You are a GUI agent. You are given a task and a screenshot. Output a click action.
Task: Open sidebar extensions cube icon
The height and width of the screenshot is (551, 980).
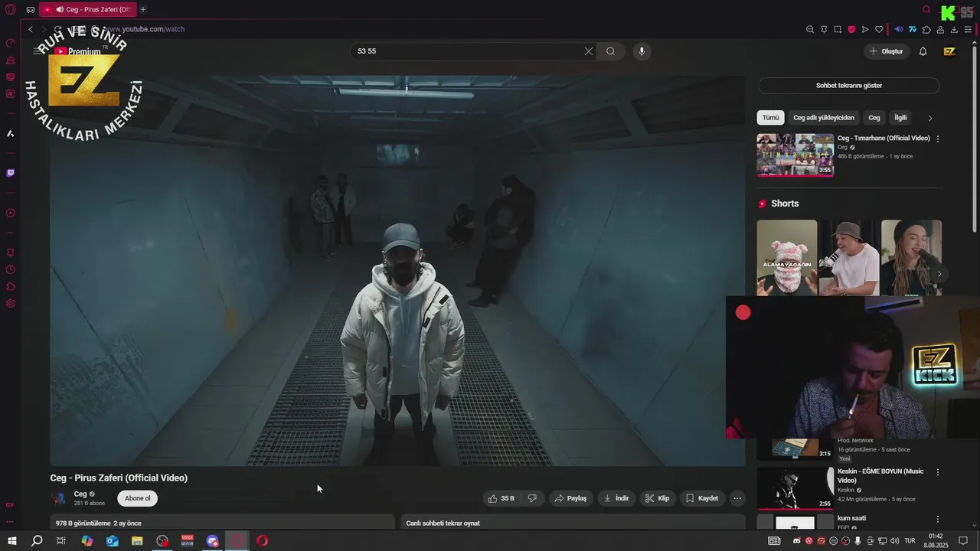pyautogui.click(x=11, y=287)
